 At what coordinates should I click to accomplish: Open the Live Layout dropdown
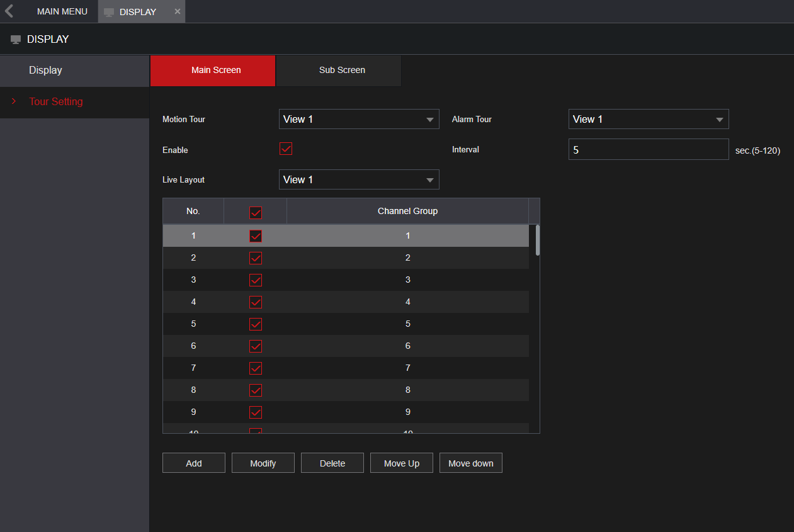pos(359,179)
